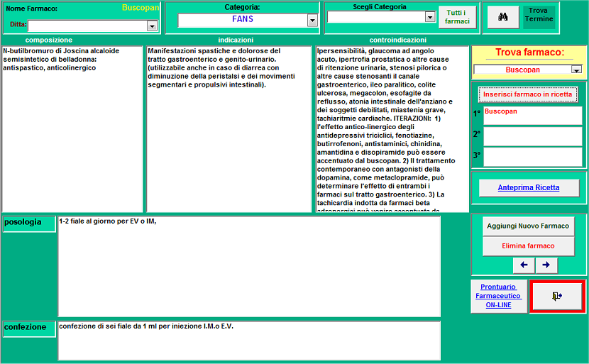Go to next drug with right arrow
This screenshot has height=364, width=589.
pos(546,265)
